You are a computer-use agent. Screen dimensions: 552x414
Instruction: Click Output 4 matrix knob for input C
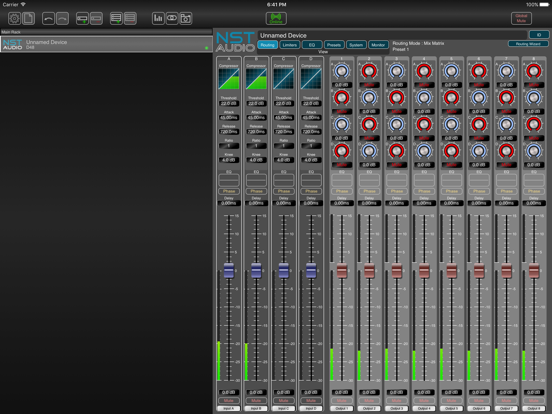pos(424,124)
